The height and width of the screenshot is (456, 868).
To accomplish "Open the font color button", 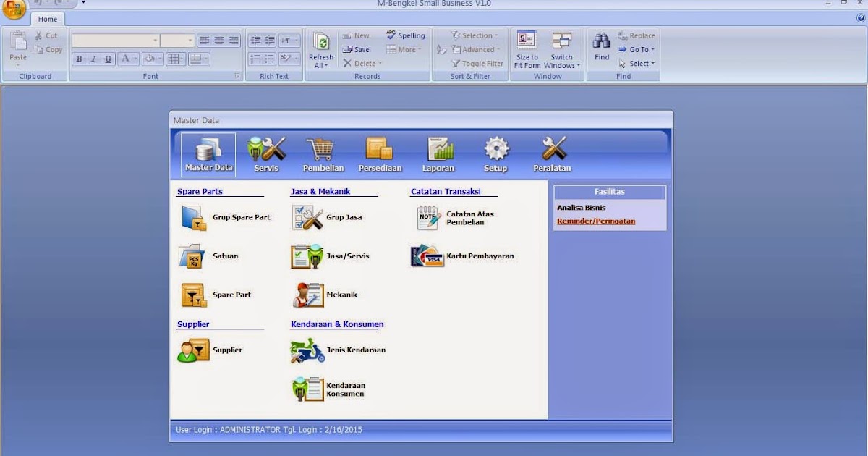I will (x=129, y=59).
